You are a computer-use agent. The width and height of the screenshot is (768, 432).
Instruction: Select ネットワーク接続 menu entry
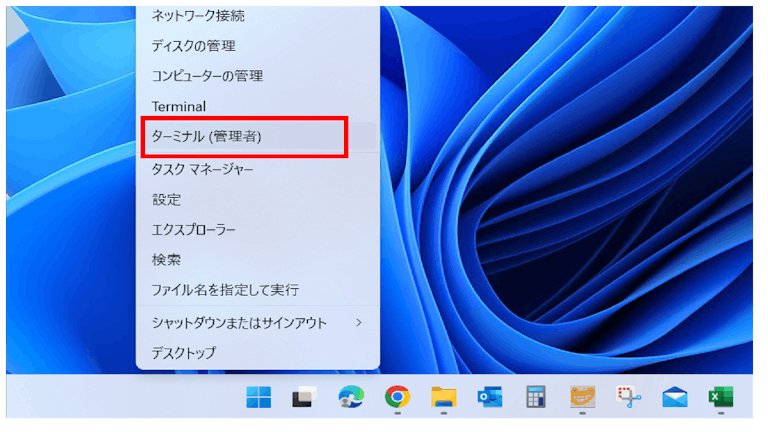click(258, 16)
